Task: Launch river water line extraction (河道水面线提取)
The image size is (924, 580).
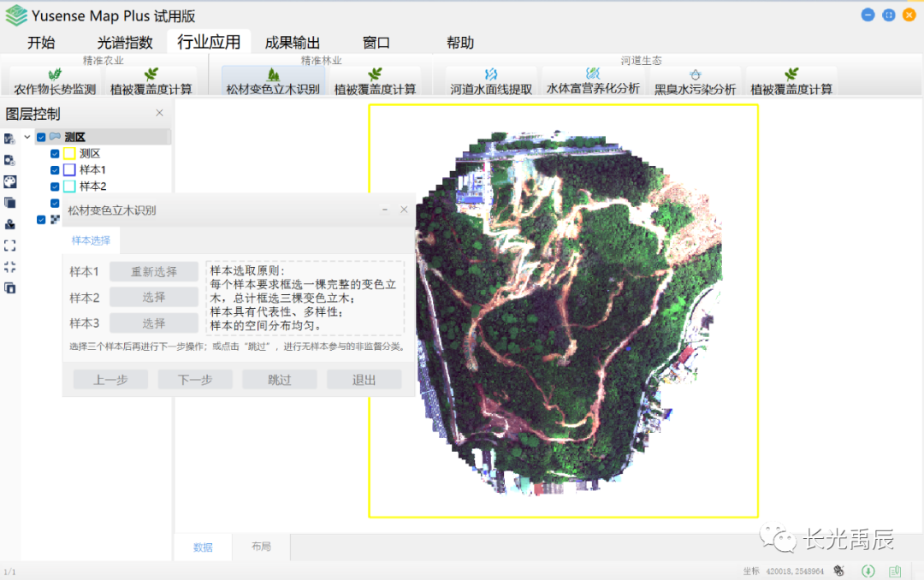Action: tap(491, 82)
